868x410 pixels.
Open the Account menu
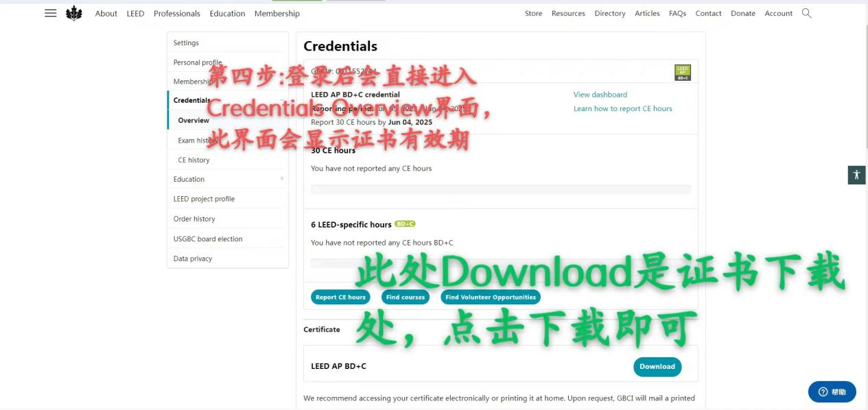pyautogui.click(x=778, y=13)
